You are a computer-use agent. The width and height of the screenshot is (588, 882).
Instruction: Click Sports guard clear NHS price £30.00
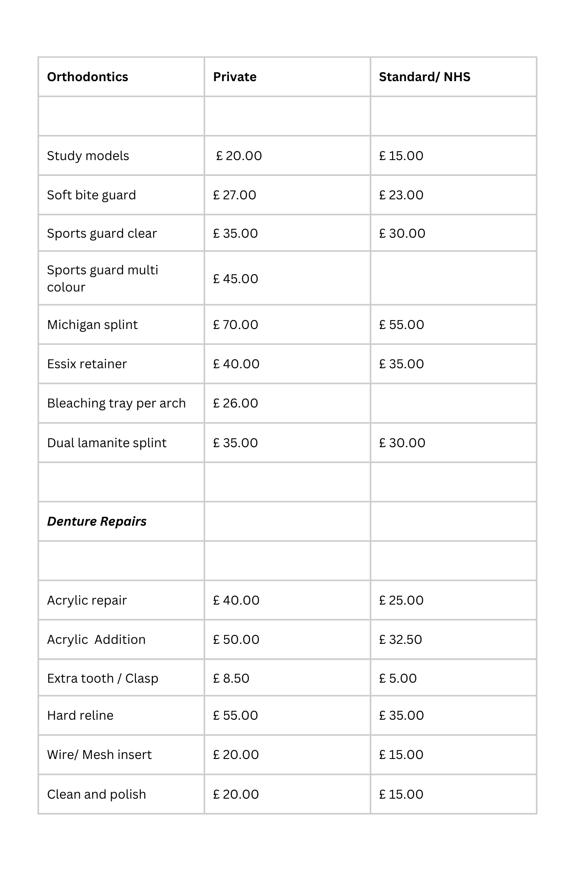[402, 233]
